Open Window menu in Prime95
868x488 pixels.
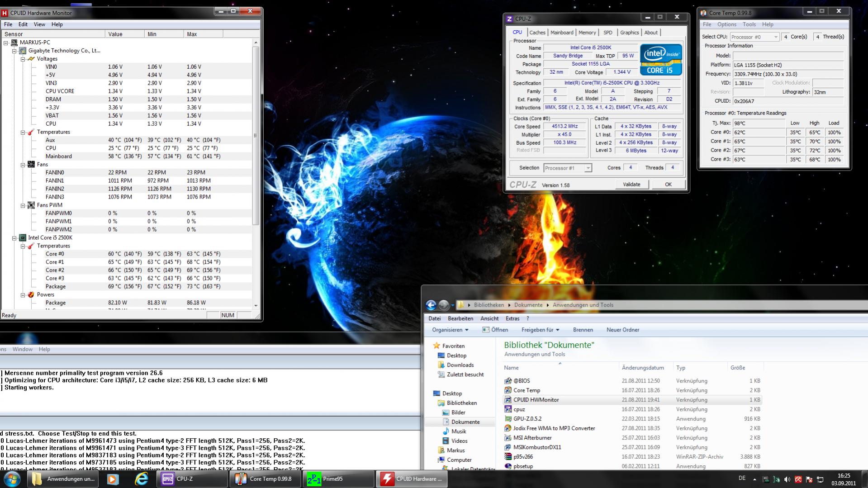click(23, 349)
